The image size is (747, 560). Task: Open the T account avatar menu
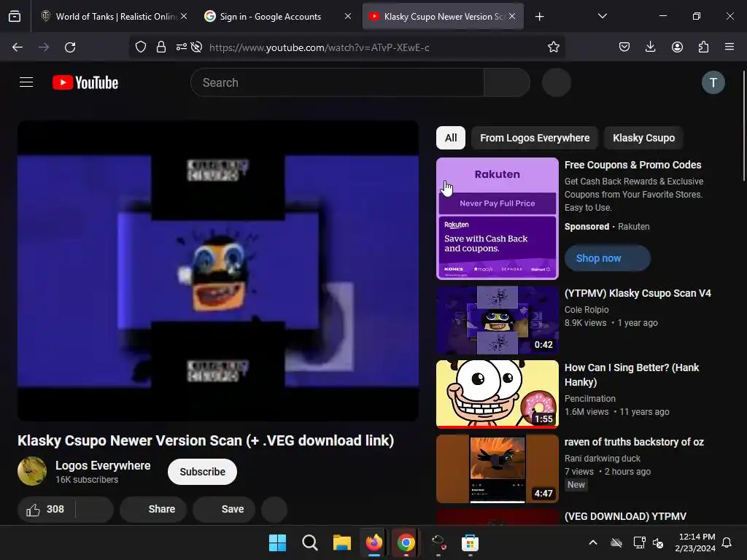point(713,82)
